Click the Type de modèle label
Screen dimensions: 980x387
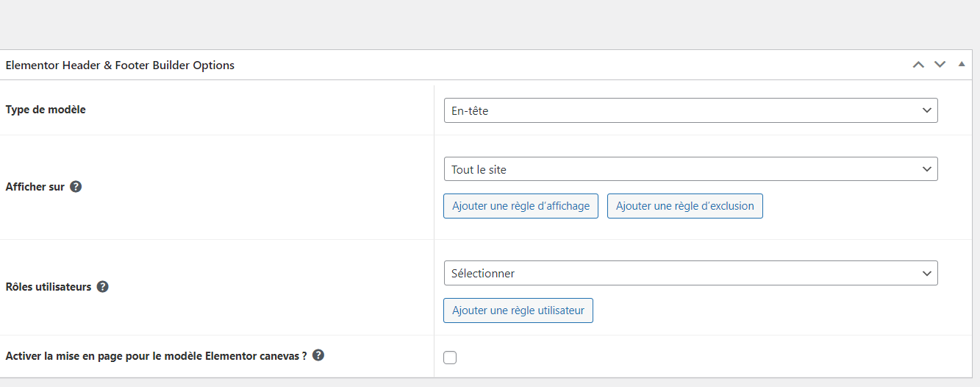tap(46, 110)
